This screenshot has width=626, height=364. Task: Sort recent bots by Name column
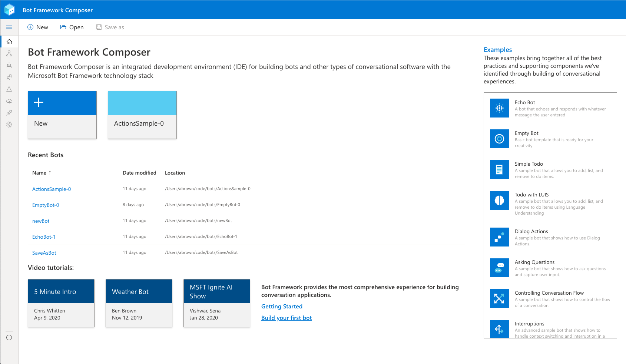(x=42, y=173)
